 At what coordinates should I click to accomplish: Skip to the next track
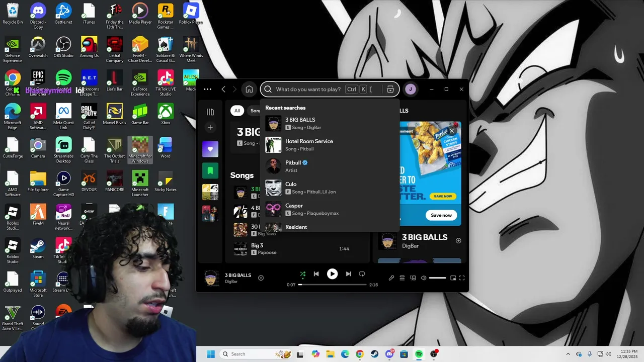point(348,274)
